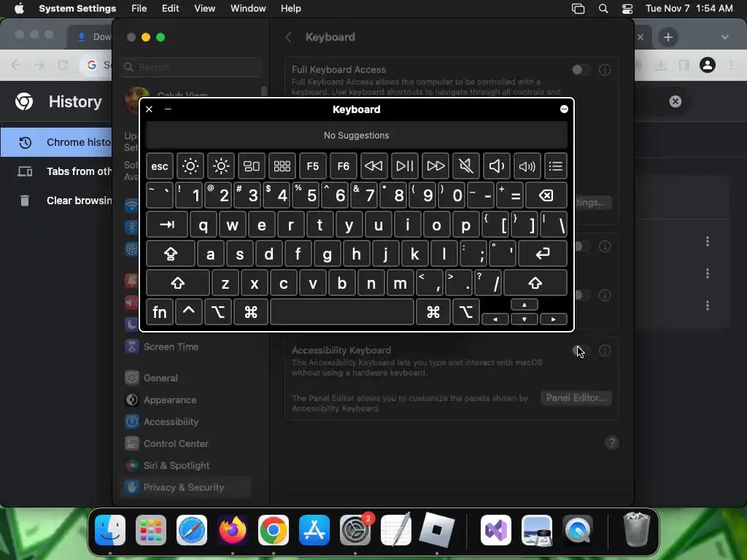Toggle the fn modifier key
The height and width of the screenshot is (560, 747).
click(160, 312)
